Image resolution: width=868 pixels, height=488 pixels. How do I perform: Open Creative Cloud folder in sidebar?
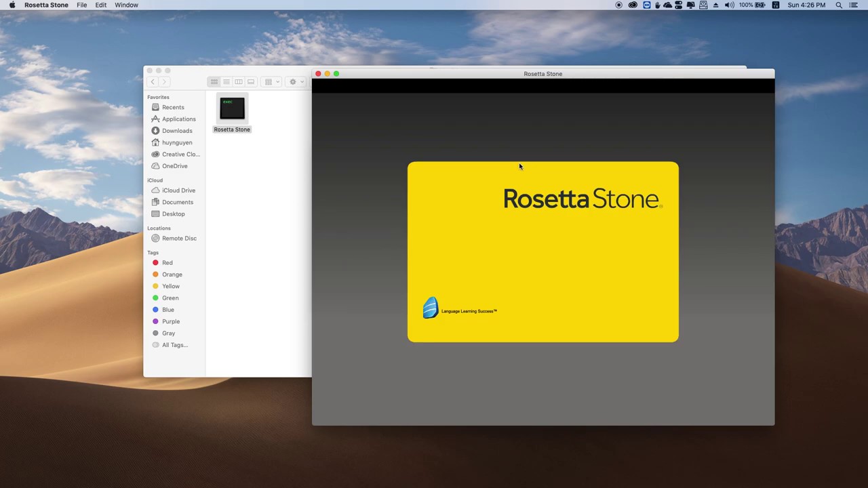pos(180,155)
